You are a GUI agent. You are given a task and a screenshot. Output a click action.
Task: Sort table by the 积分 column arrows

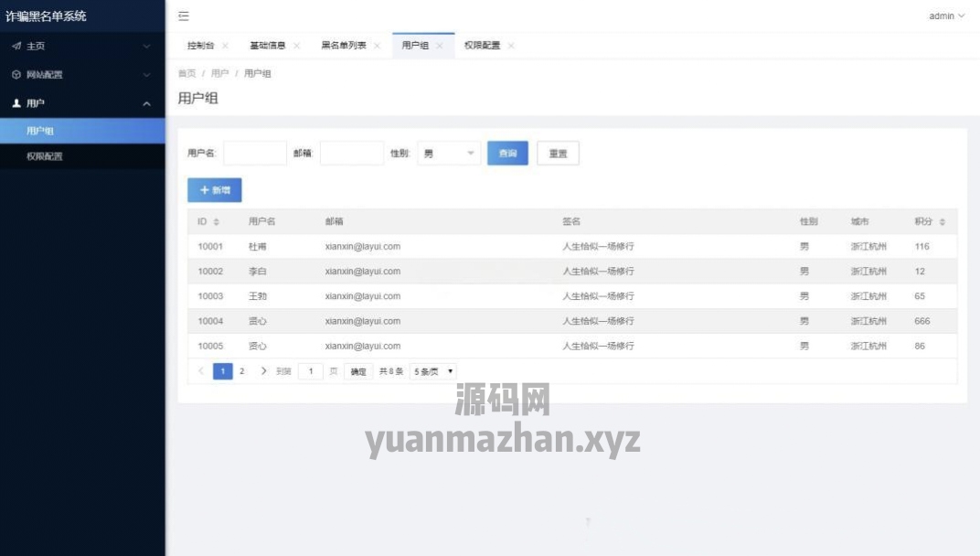(942, 222)
